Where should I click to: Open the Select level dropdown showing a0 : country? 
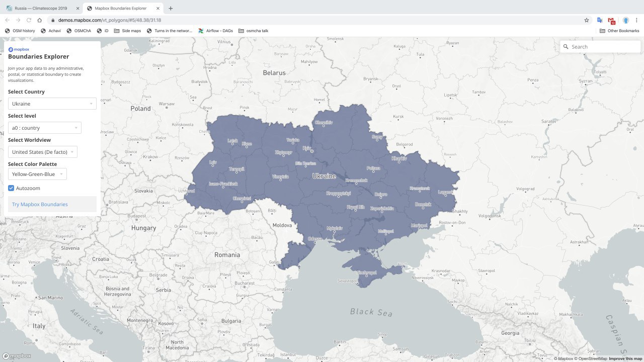tap(45, 128)
